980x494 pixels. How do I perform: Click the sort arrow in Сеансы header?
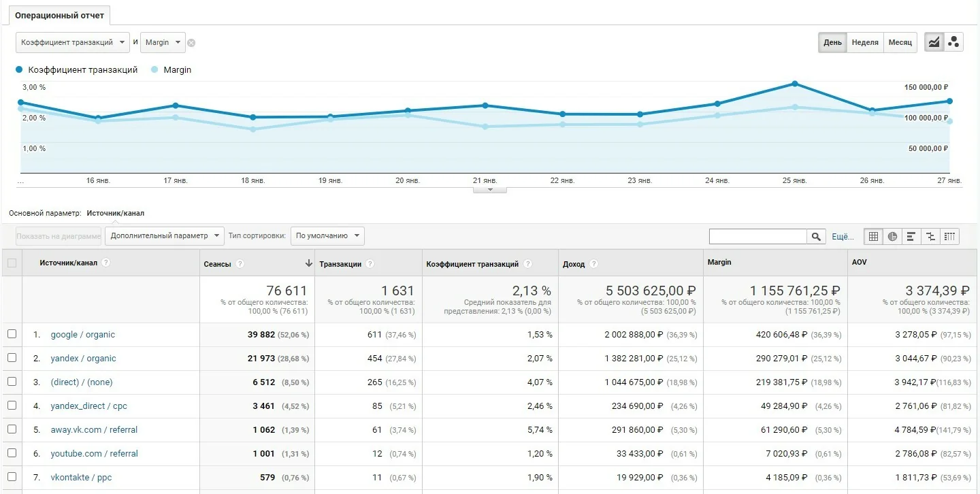[x=308, y=263]
